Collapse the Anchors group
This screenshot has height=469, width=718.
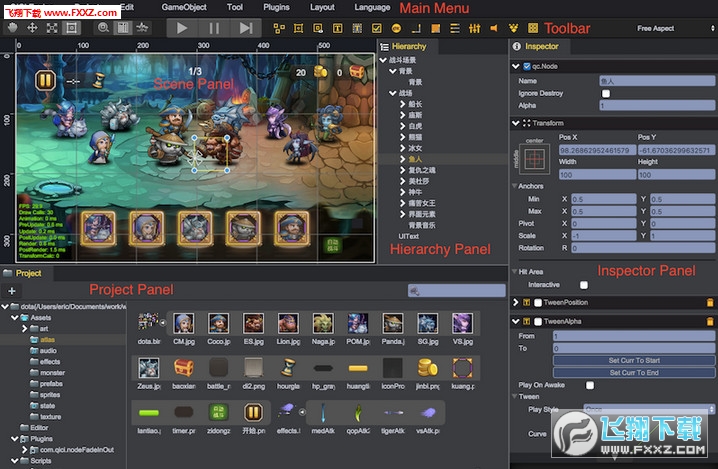point(514,186)
